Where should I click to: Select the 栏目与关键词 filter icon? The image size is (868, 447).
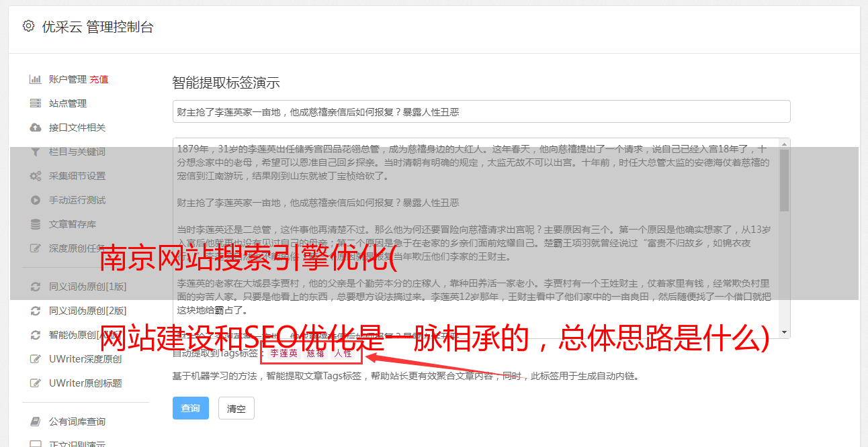36,152
